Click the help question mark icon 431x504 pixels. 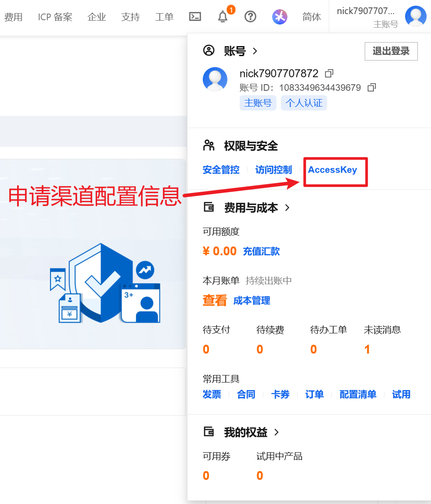point(250,17)
